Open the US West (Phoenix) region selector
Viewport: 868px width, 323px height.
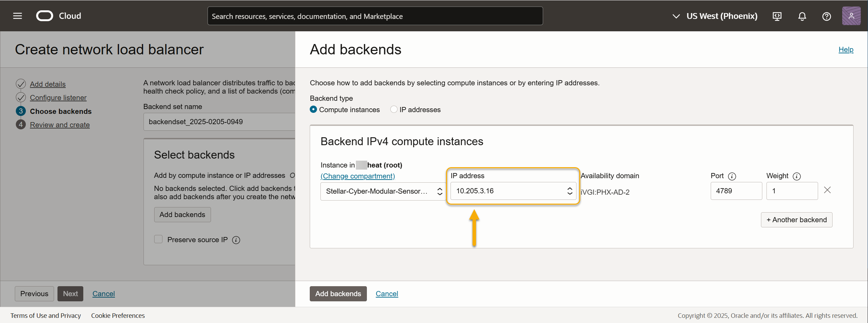pos(715,16)
